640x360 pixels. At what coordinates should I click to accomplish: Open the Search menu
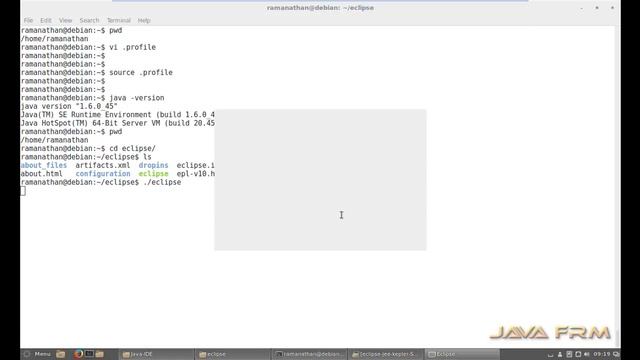89,20
